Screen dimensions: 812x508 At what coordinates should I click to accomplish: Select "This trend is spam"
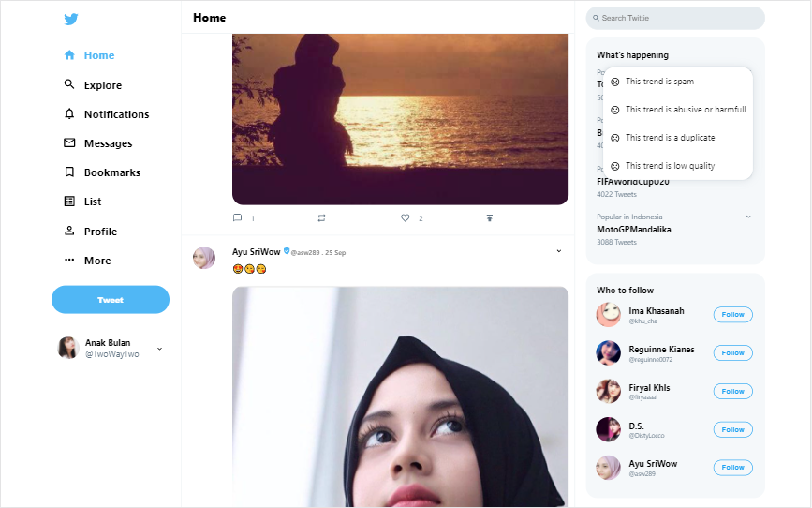(x=678, y=82)
